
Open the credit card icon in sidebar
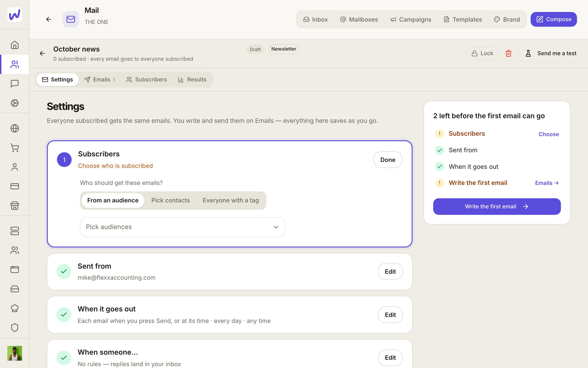tap(14, 186)
